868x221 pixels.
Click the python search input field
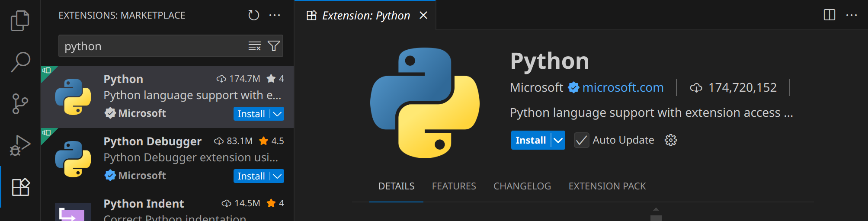click(x=151, y=46)
